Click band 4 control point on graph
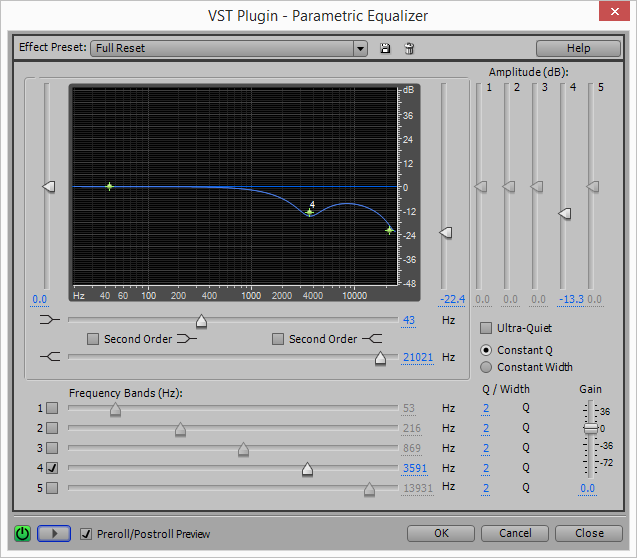637x558 pixels. tap(310, 212)
